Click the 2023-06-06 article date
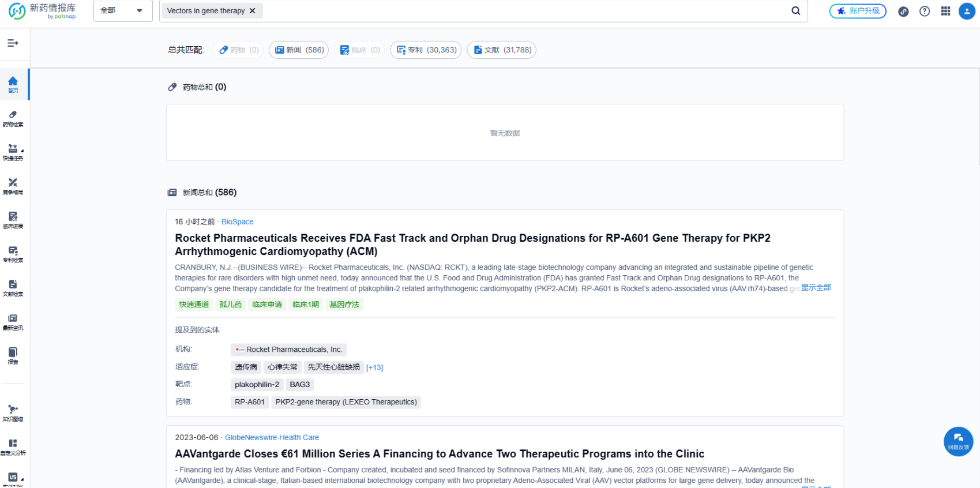 coord(197,438)
